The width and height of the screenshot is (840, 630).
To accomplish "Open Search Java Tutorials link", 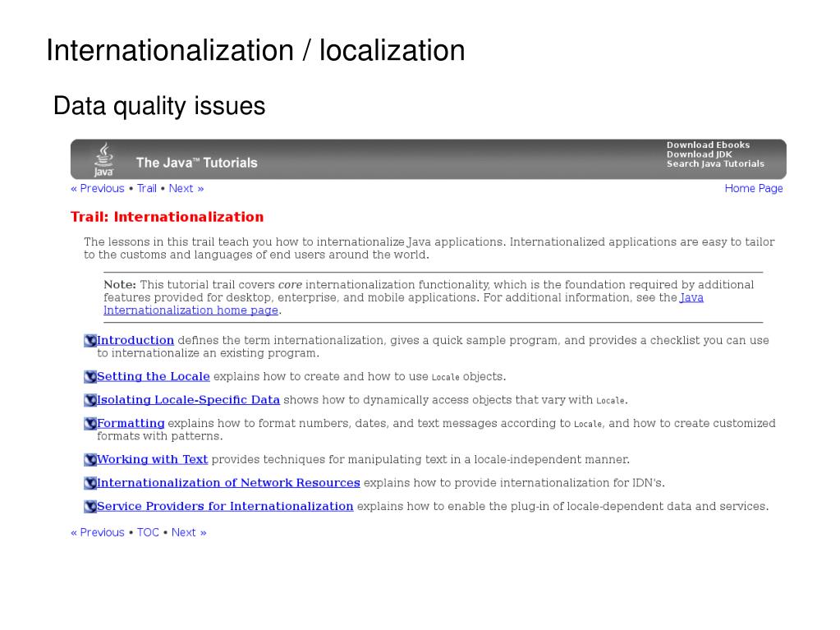I will [715, 164].
